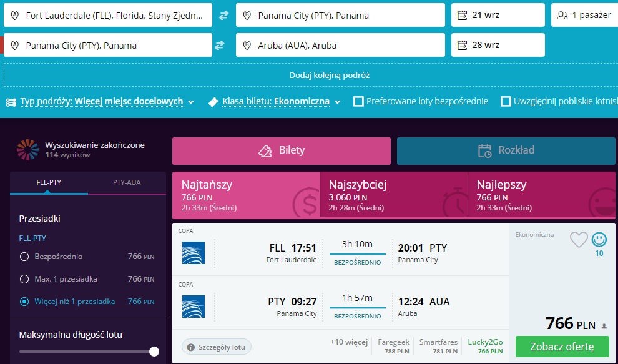
Task: Click calendar icon in the 28 wrz date field
Action: click(x=463, y=45)
